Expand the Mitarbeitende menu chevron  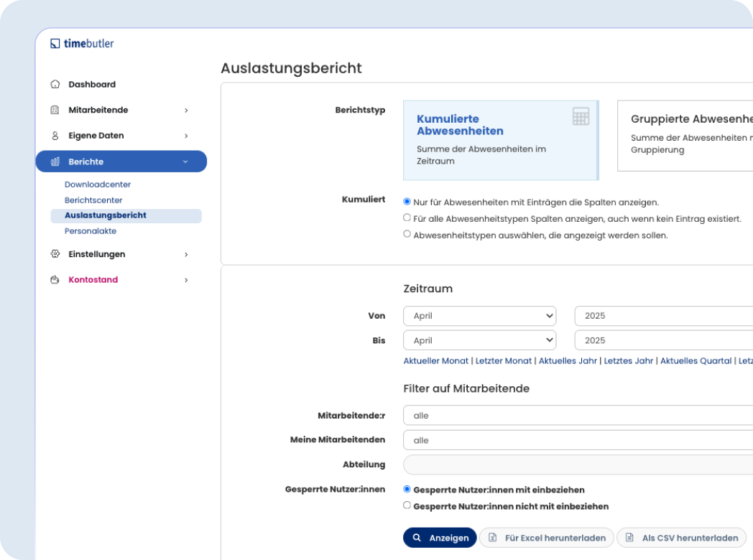(x=186, y=111)
